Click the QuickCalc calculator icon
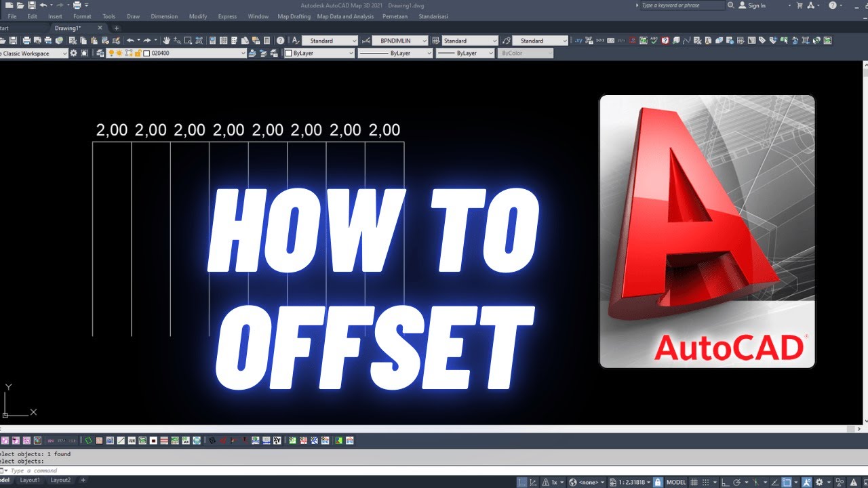Viewport: 868px width, 488px height. (267, 41)
